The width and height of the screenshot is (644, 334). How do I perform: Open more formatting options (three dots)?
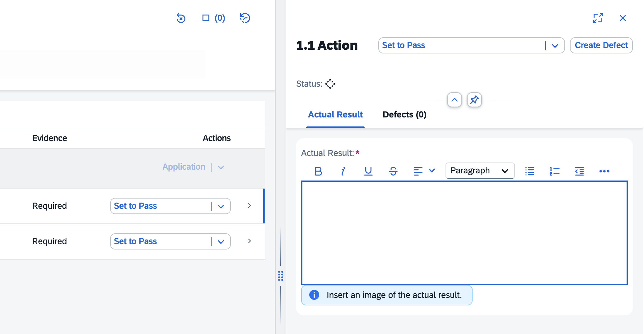click(x=604, y=171)
